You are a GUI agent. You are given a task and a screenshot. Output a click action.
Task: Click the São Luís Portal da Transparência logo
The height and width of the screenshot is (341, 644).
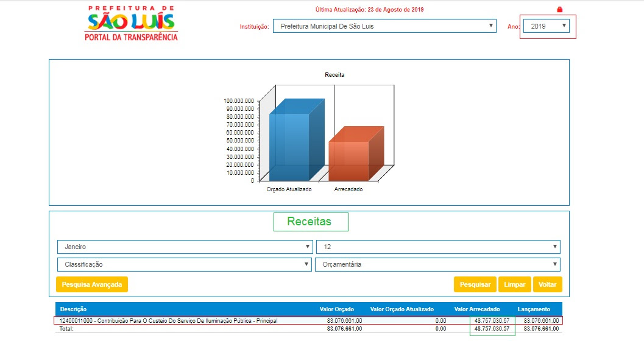(x=132, y=23)
